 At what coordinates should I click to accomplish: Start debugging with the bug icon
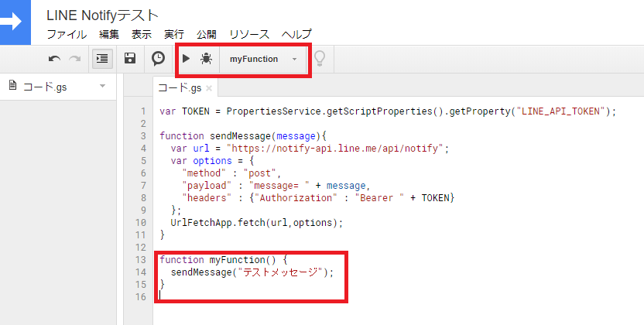(206, 59)
